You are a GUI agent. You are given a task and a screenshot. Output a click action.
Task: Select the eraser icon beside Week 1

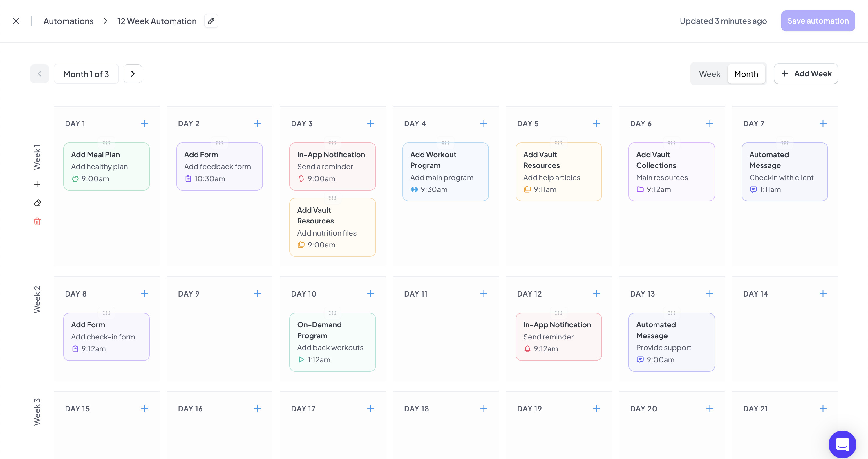click(37, 203)
